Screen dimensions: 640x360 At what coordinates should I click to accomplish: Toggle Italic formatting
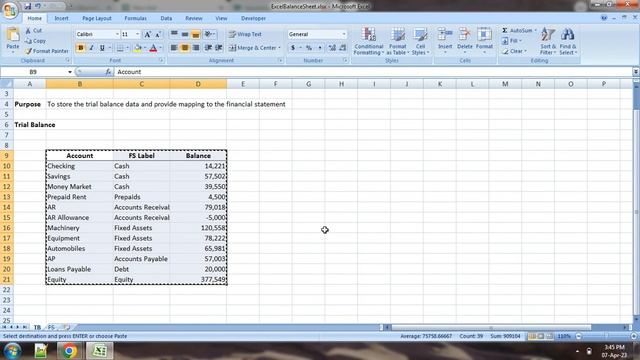[91, 48]
